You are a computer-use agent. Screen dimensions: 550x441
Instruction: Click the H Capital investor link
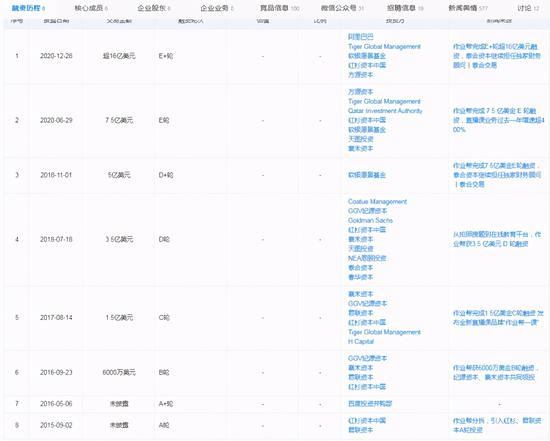[361, 341]
